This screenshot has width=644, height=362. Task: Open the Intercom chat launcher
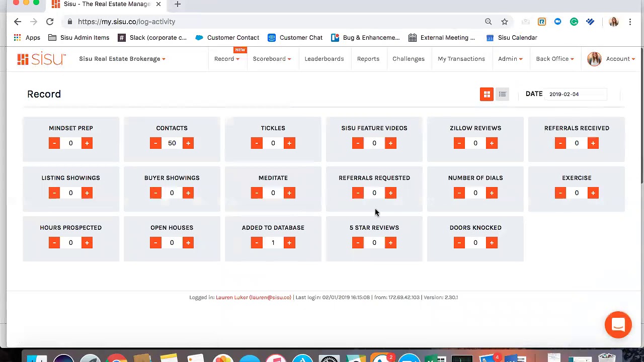click(x=618, y=325)
